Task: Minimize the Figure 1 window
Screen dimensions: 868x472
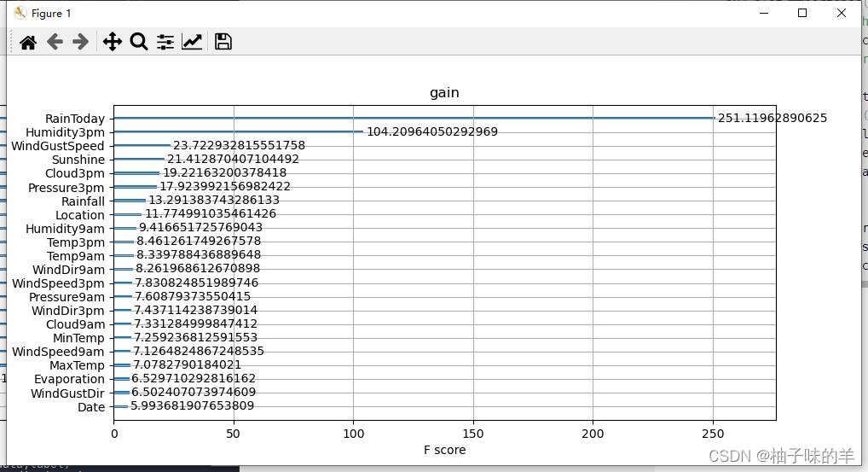Action: tap(763, 13)
